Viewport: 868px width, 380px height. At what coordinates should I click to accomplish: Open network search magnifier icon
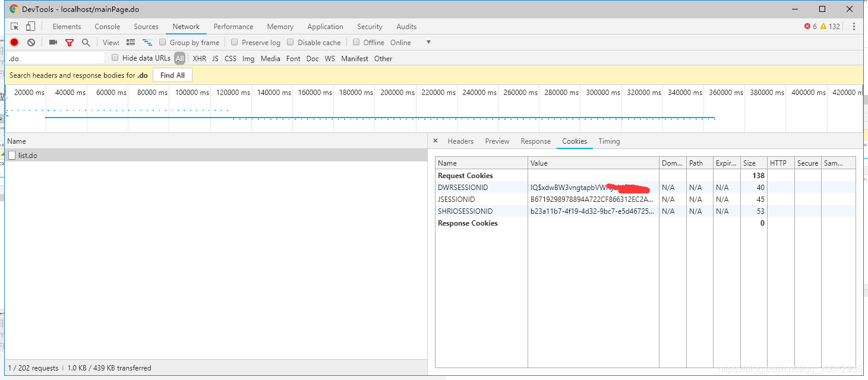pos(86,43)
